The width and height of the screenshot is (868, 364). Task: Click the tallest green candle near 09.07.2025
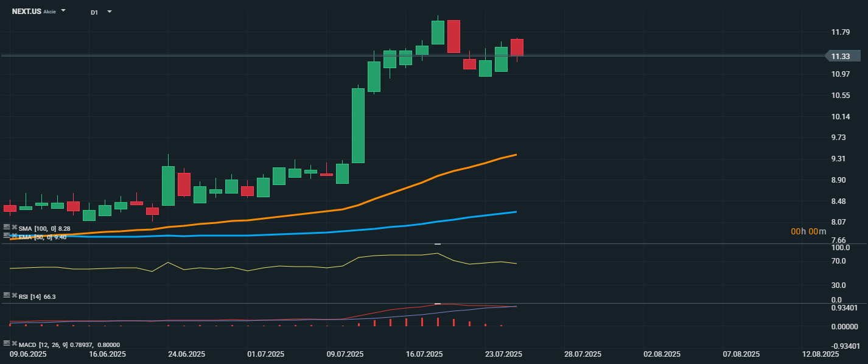(359, 125)
